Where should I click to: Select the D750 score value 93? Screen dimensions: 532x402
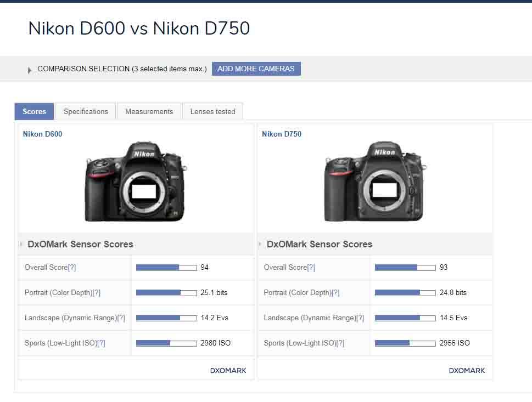(444, 268)
